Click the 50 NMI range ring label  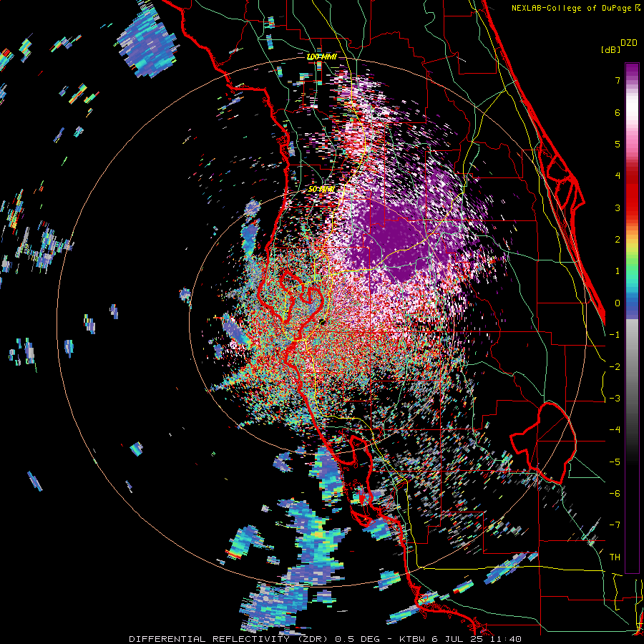(x=321, y=190)
